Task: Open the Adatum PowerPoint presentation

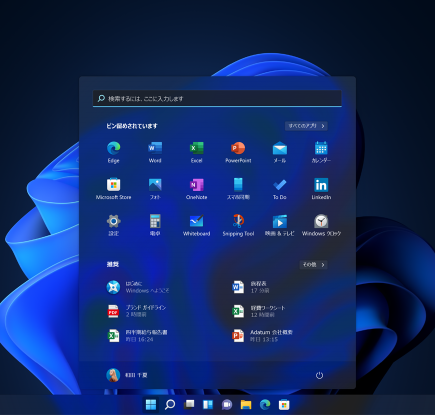Action: [x=263, y=336]
